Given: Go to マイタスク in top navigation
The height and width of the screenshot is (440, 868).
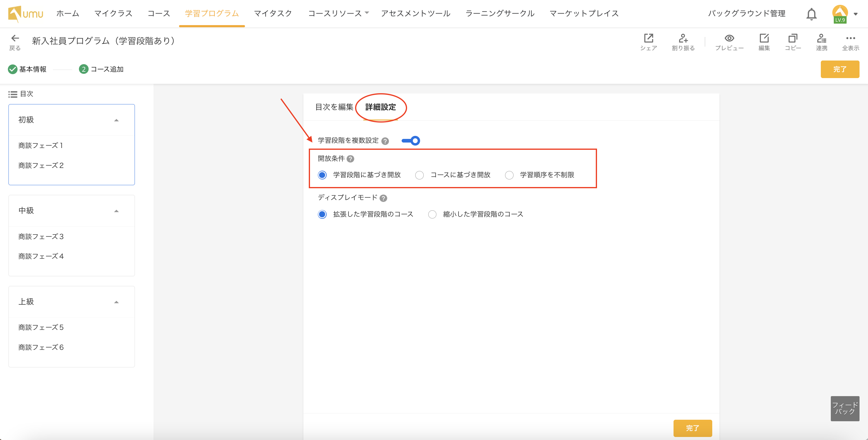Looking at the screenshot, I should coord(272,14).
